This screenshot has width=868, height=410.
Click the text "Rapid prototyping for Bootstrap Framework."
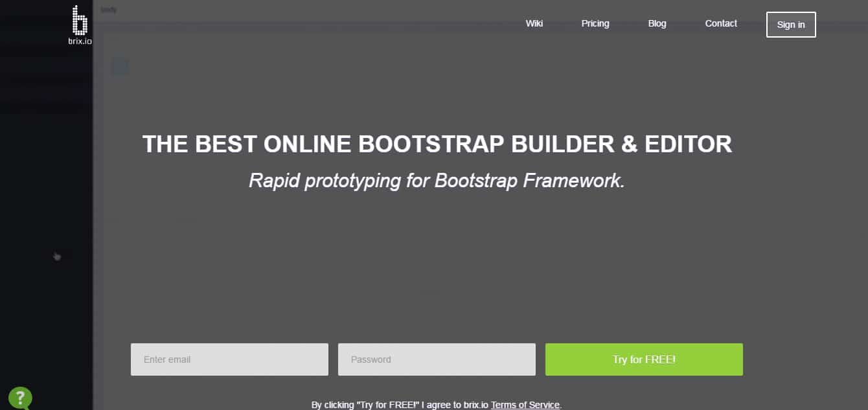pos(437,181)
